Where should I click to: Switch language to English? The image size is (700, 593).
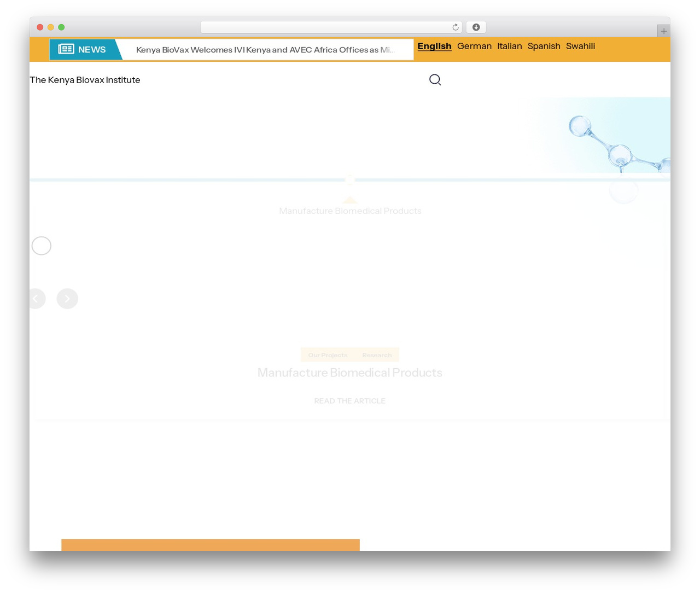tap(434, 46)
